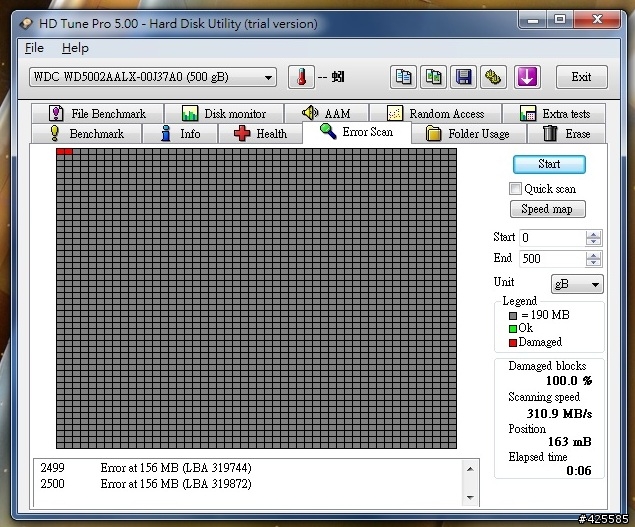
Task: Click the green Ok legend swatch
Action: 513,329
